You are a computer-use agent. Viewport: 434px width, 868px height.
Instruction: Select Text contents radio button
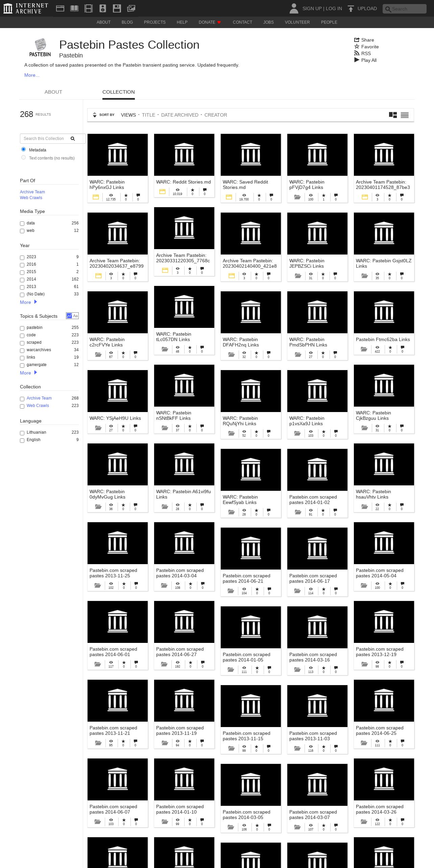tap(23, 158)
